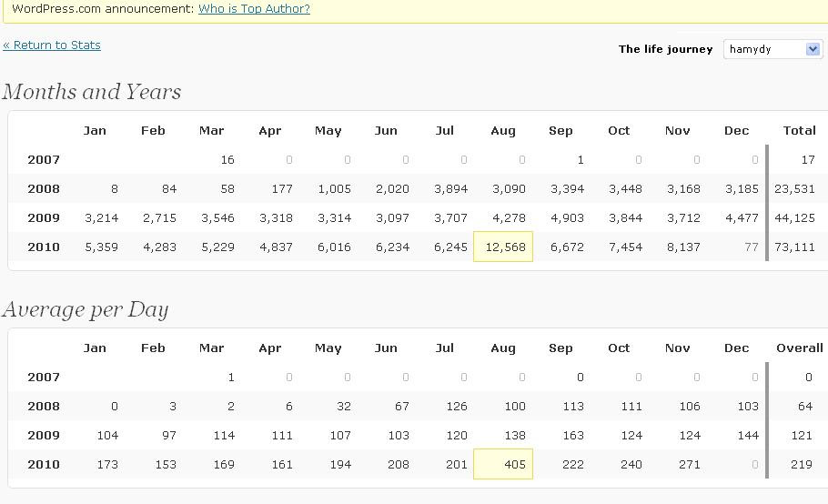The width and height of the screenshot is (828, 504).
Task: Click the 2007 row label in Average per Day
Action: pos(44,377)
